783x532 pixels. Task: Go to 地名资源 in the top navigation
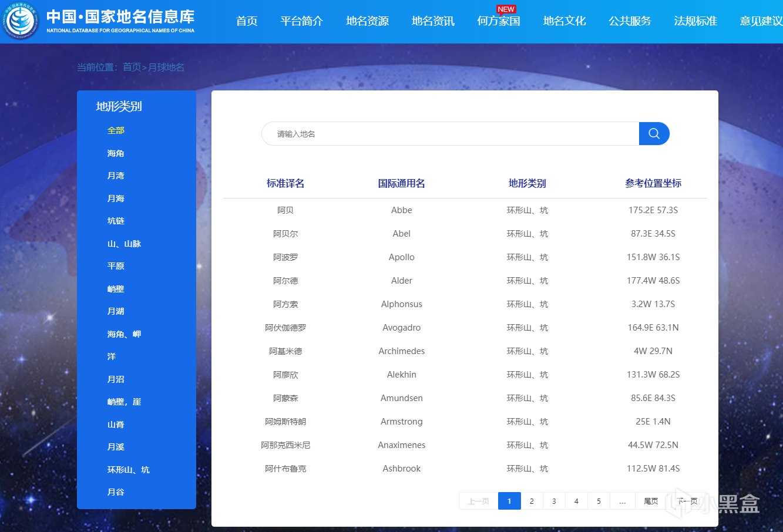coord(368,21)
